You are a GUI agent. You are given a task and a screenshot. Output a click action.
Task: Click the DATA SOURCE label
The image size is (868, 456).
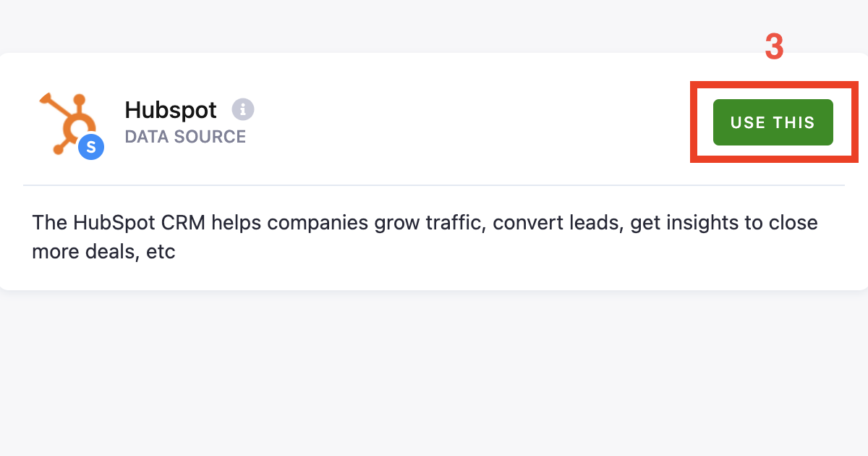[185, 136]
